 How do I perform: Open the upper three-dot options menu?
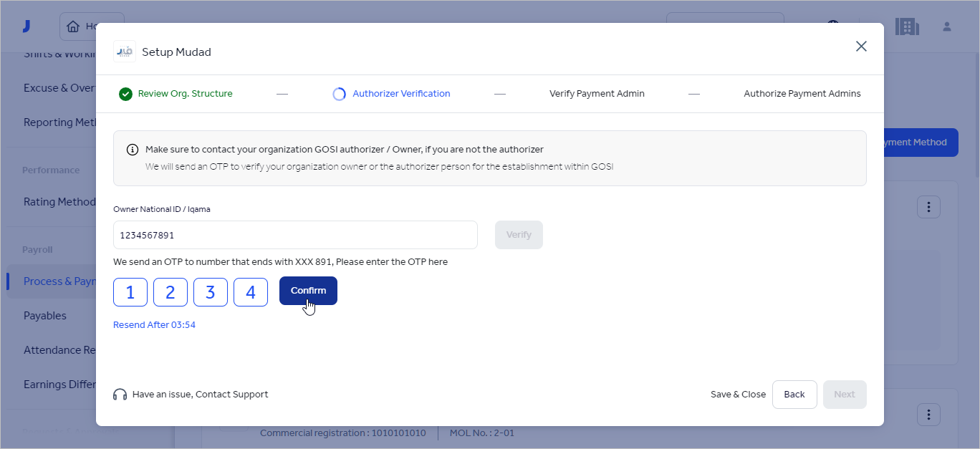click(x=928, y=207)
